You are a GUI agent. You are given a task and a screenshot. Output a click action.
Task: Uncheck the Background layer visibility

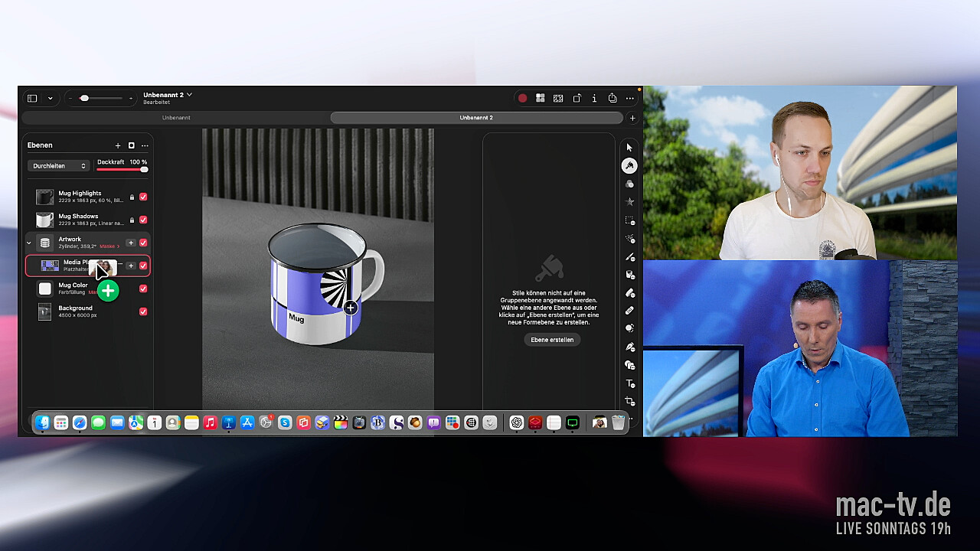coord(143,311)
